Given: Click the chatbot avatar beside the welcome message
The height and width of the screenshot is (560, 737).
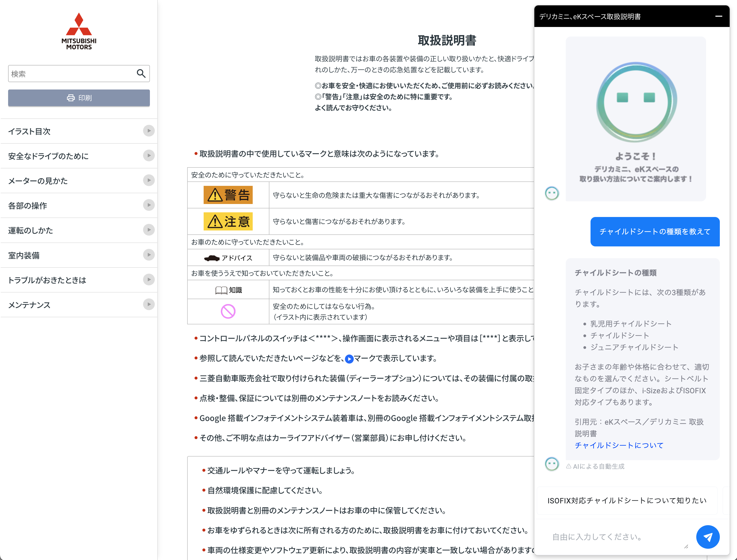Looking at the screenshot, I should pos(552,193).
